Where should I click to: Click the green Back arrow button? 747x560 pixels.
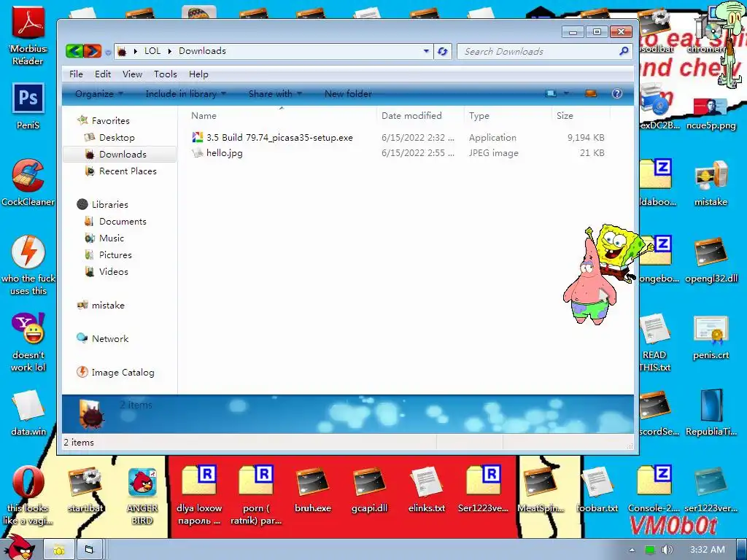point(74,51)
